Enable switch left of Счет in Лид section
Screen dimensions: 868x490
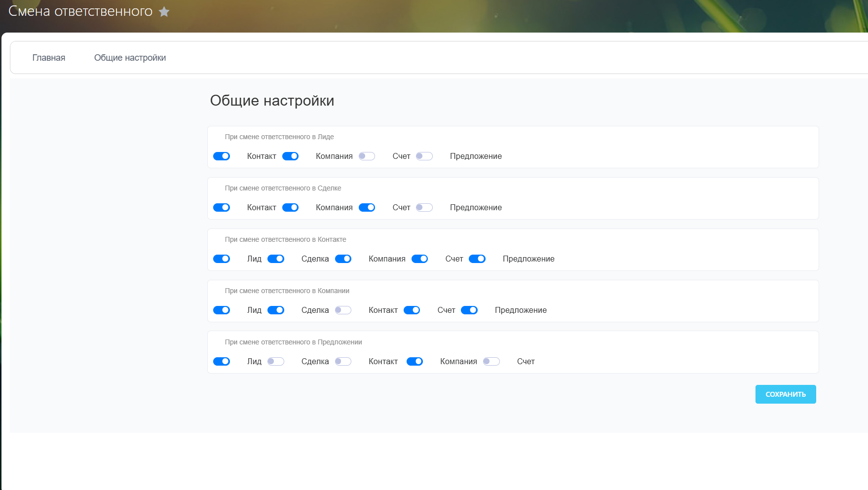coord(367,156)
